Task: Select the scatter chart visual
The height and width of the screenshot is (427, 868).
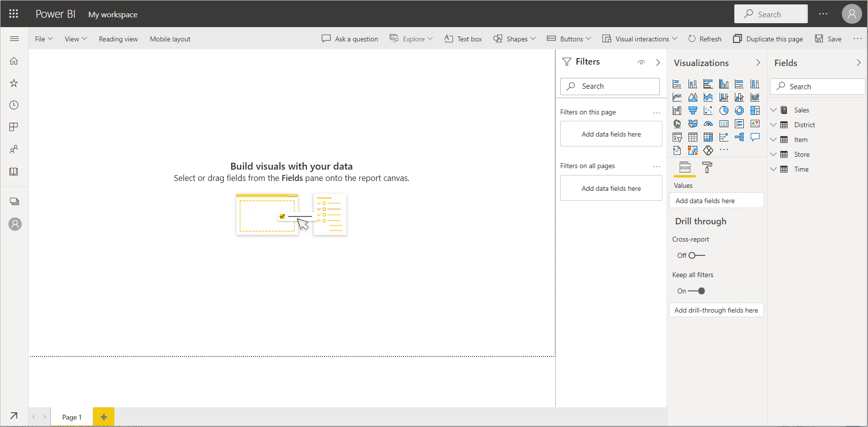Action: point(708,110)
